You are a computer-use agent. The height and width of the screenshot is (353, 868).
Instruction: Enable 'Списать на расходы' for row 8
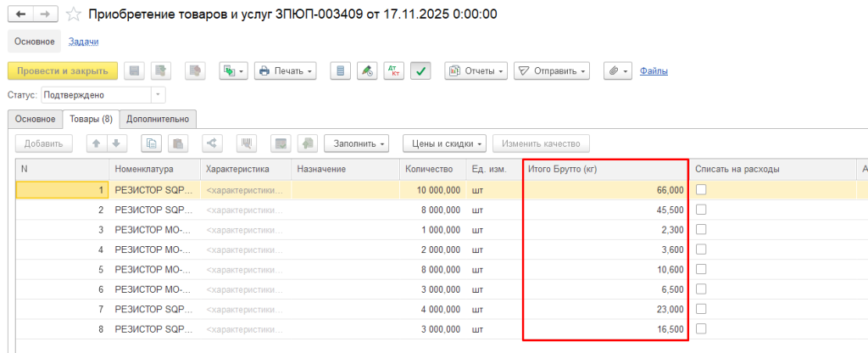[x=701, y=328]
